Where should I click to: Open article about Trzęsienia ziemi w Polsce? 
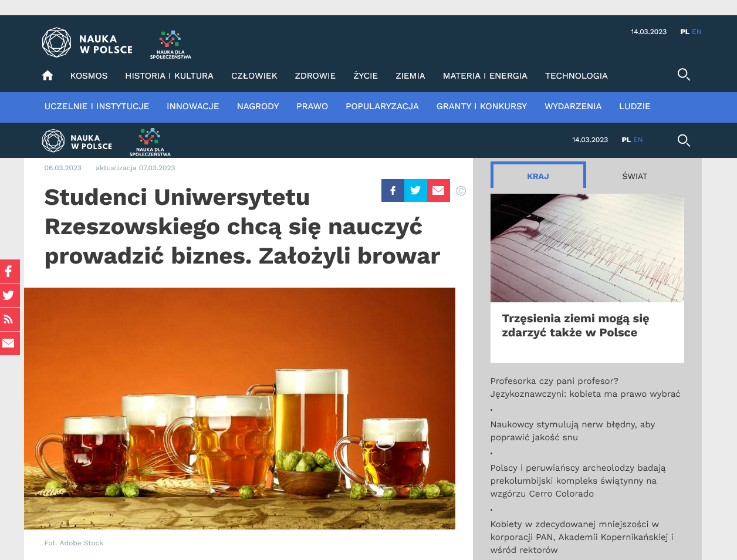(575, 326)
